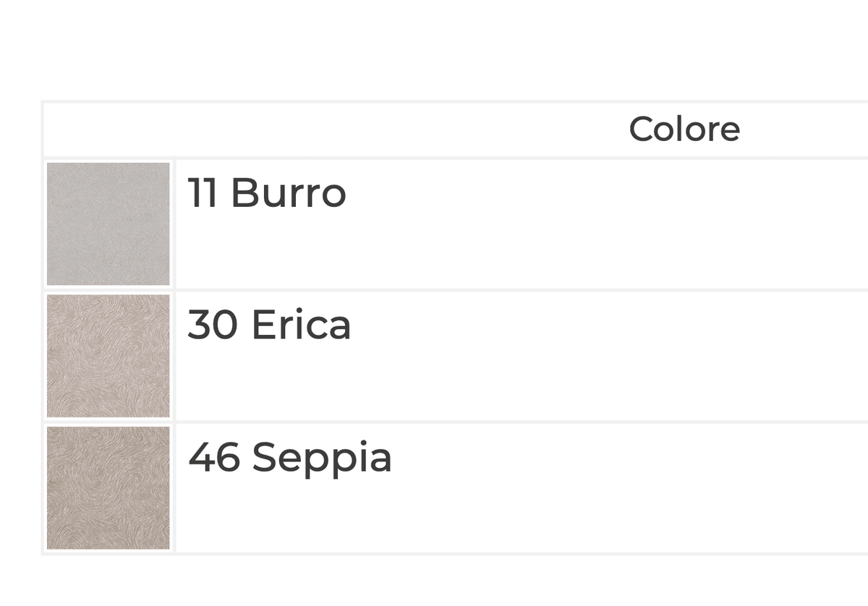868x606 pixels.
Task: Select the 11 Burro fabric swatch
Action: click(x=109, y=224)
